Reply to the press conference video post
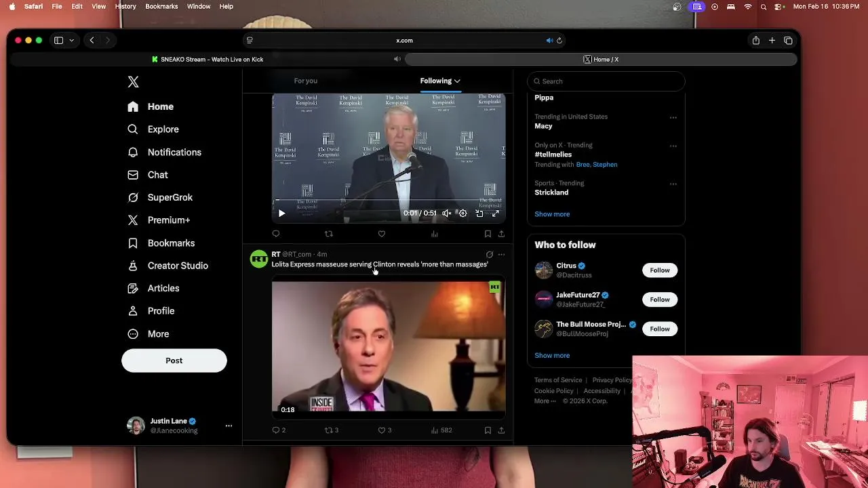The image size is (868, 488). [276, 234]
